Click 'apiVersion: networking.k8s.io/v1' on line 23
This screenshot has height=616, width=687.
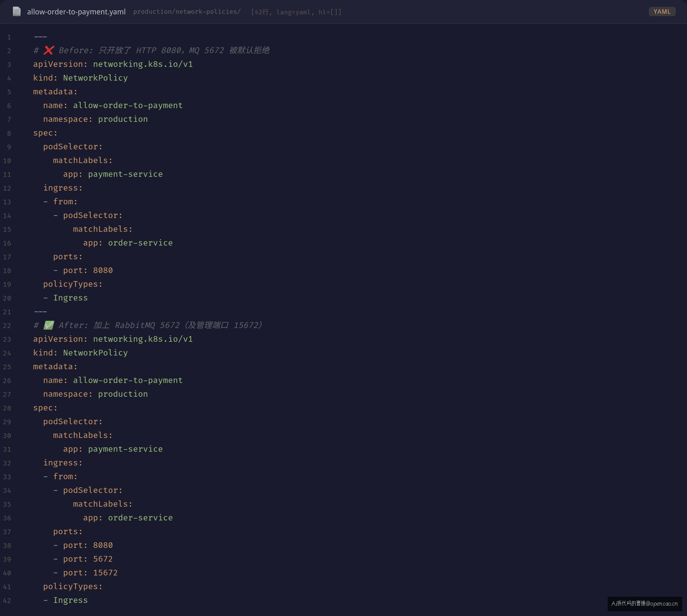click(x=113, y=339)
